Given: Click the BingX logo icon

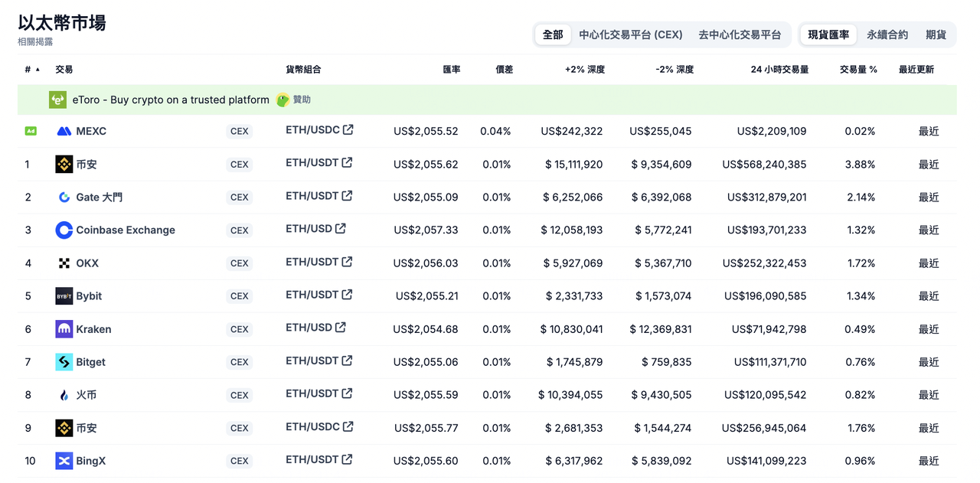Looking at the screenshot, I should pyautogui.click(x=64, y=461).
